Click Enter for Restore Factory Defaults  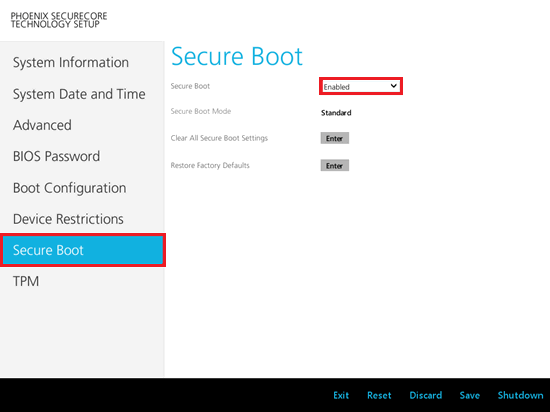335,166
